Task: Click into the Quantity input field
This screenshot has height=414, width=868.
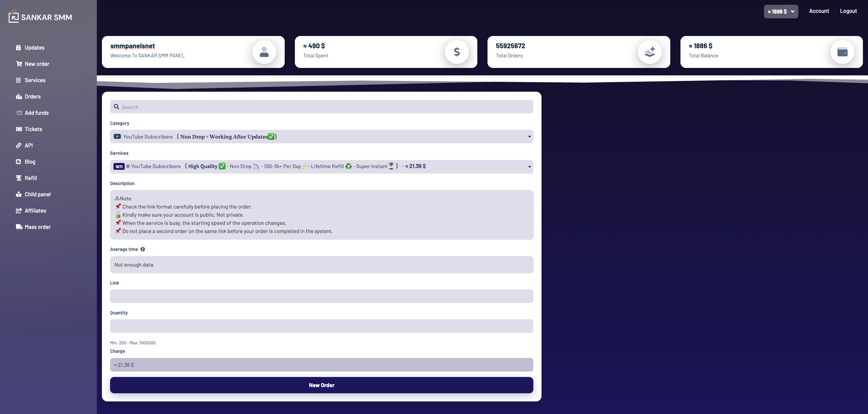Action: pyautogui.click(x=321, y=326)
